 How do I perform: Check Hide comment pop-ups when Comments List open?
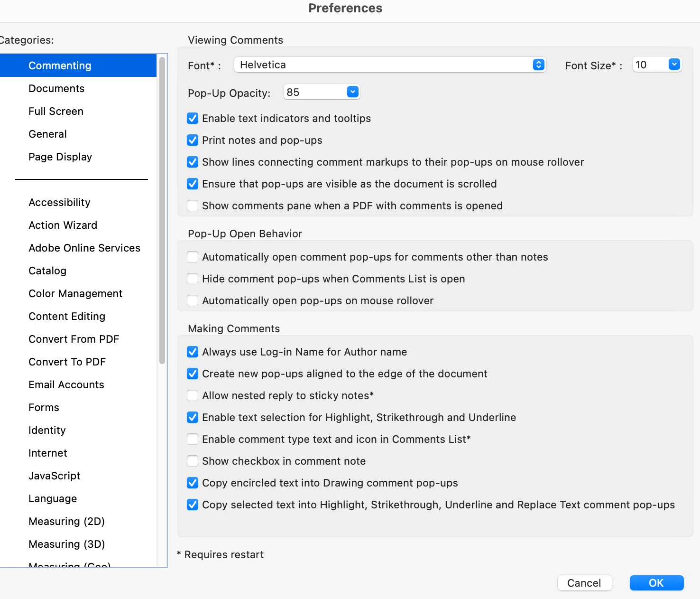click(x=193, y=279)
